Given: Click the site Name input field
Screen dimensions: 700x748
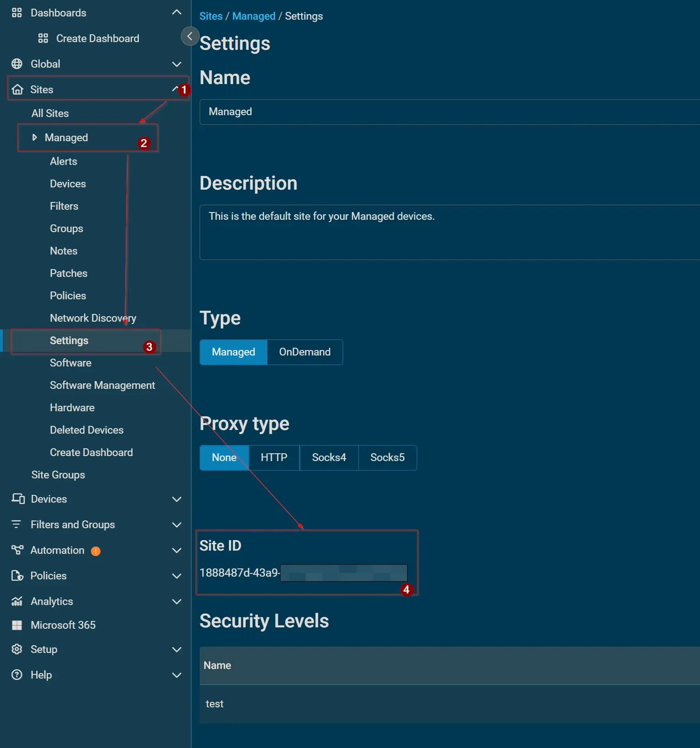Looking at the screenshot, I should [448, 112].
